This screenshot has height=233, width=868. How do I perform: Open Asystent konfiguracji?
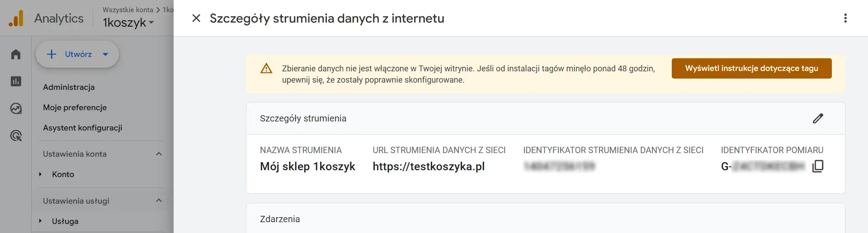click(x=82, y=128)
